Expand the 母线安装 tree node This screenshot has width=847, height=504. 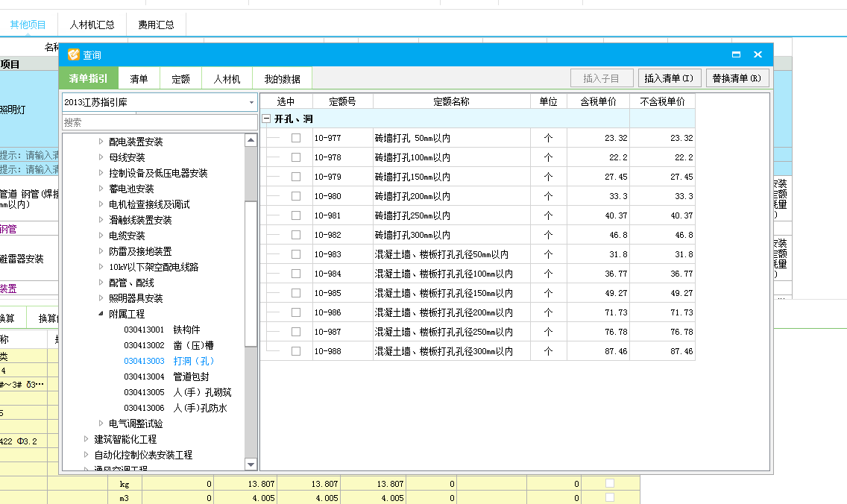pyautogui.click(x=101, y=157)
